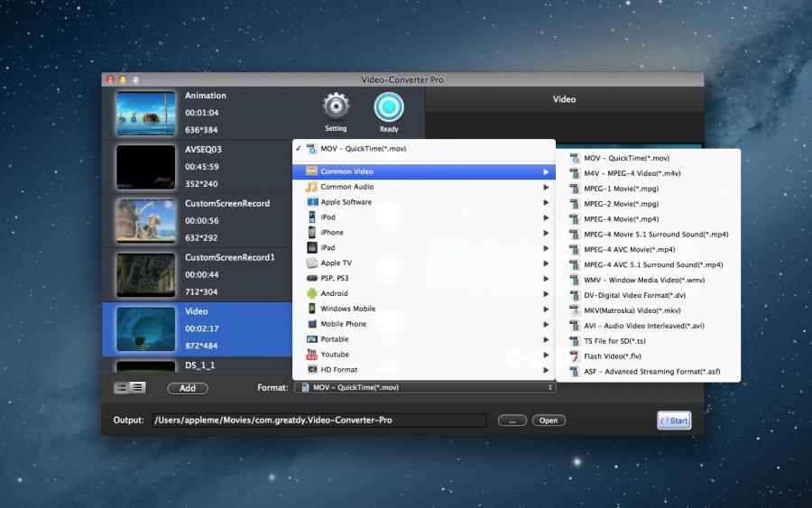Expand the Portable submenu arrow
The height and width of the screenshot is (508, 812).
tap(546, 339)
